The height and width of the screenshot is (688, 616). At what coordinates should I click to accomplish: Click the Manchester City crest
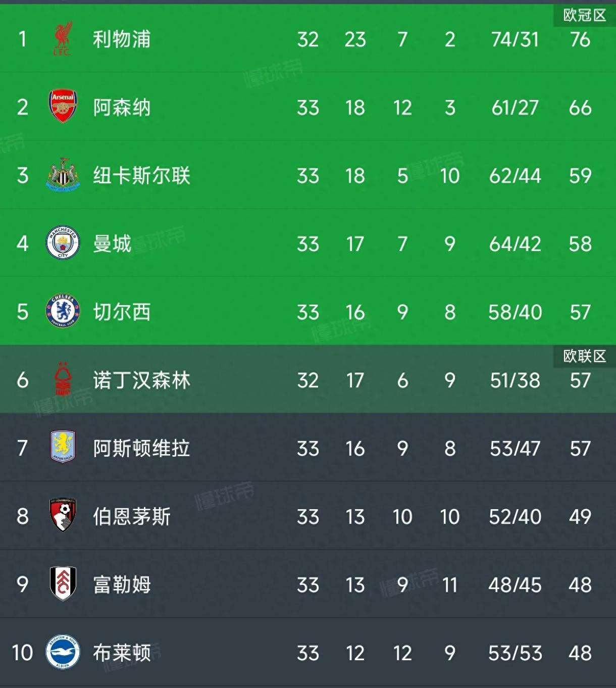coord(63,243)
